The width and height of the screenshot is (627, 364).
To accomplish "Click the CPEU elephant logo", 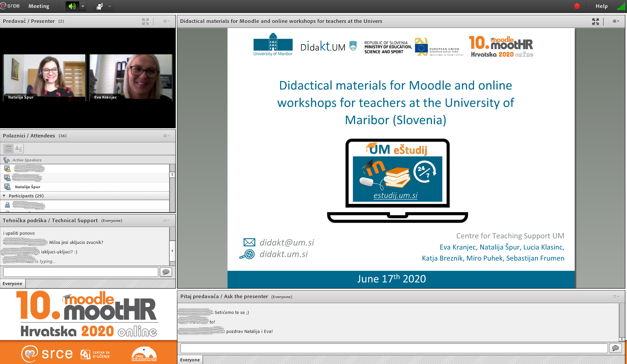I will coord(144,354).
